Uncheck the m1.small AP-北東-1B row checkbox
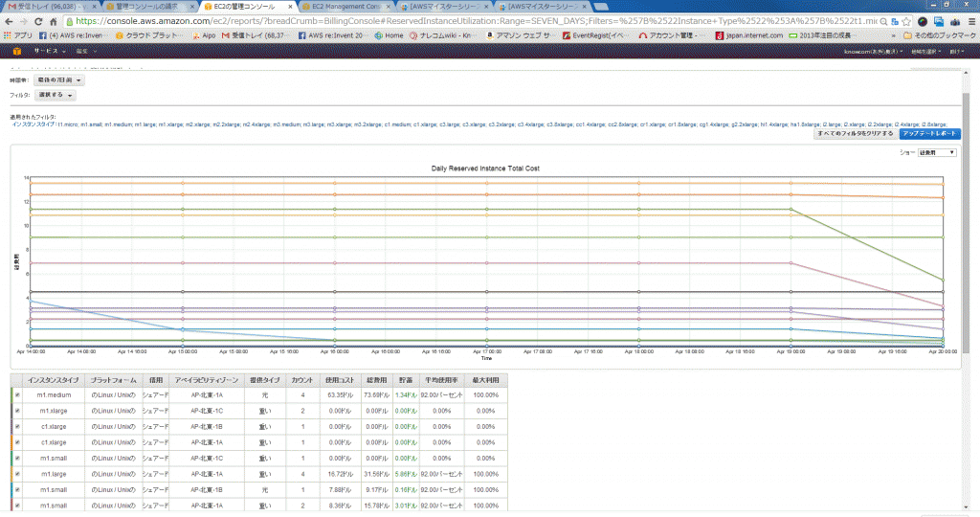Viewport: 980px width, 517px height. (17, 489)
